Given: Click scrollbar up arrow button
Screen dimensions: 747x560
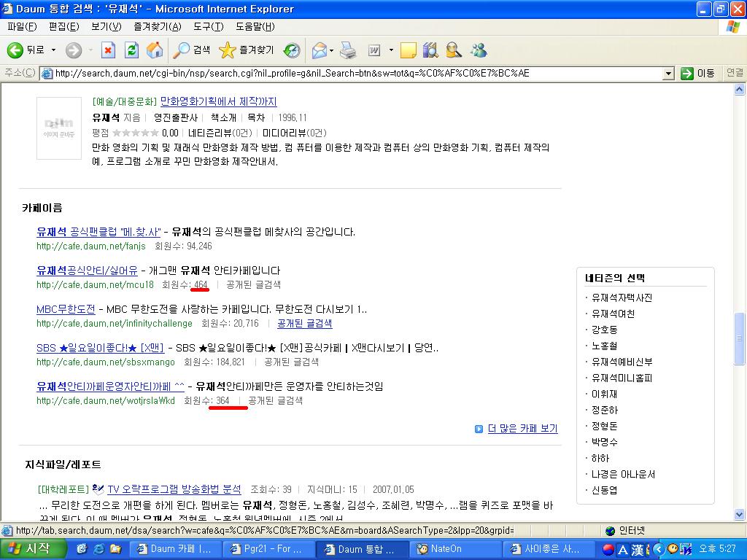Looking at the screenshot, I should pyautogui.click(x=740, y=89).
